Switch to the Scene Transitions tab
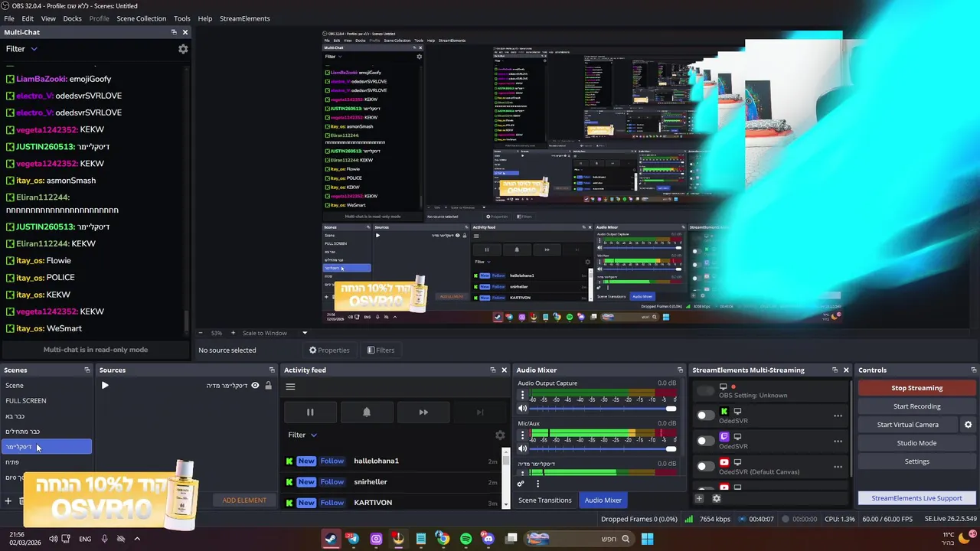Screen dimensions: 980x551 545,500
